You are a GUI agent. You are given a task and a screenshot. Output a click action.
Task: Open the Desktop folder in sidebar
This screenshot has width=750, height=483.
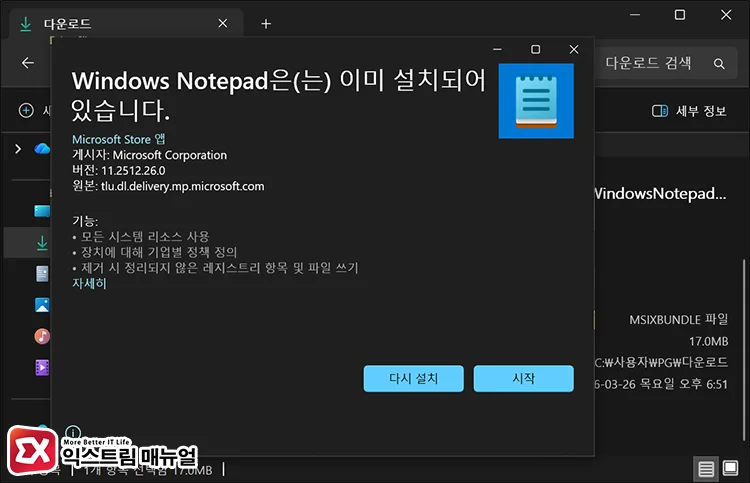click(42, 211)
